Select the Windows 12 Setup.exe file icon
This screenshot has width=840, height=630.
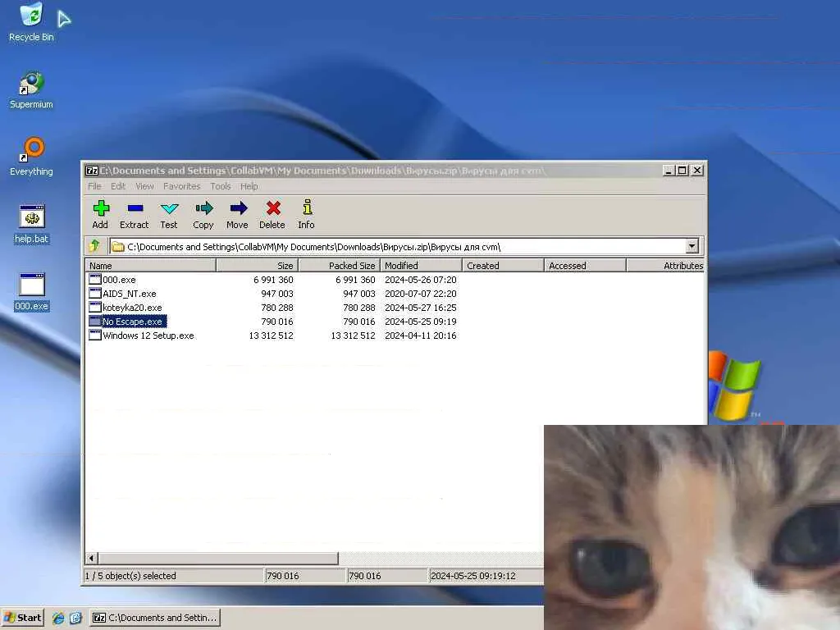95,335
